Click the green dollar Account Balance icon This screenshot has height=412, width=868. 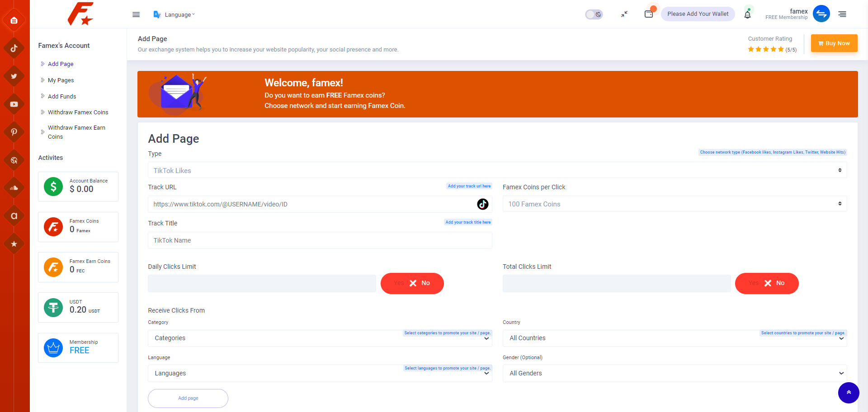53,187
